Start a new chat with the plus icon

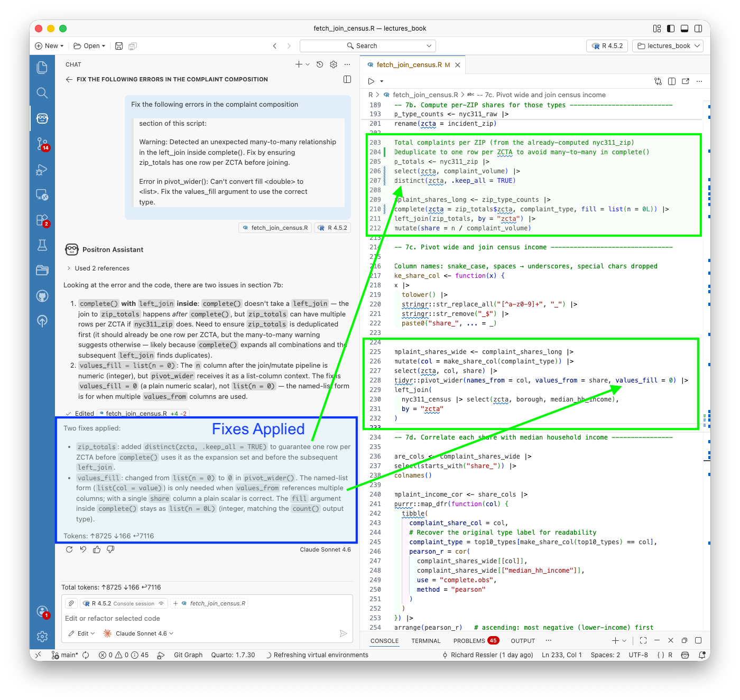tap(299, 64)
